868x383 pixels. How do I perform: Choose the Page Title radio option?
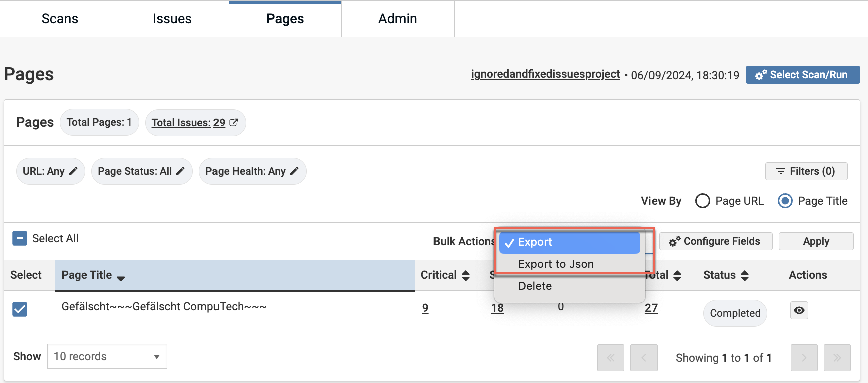(x=785, y=201)
